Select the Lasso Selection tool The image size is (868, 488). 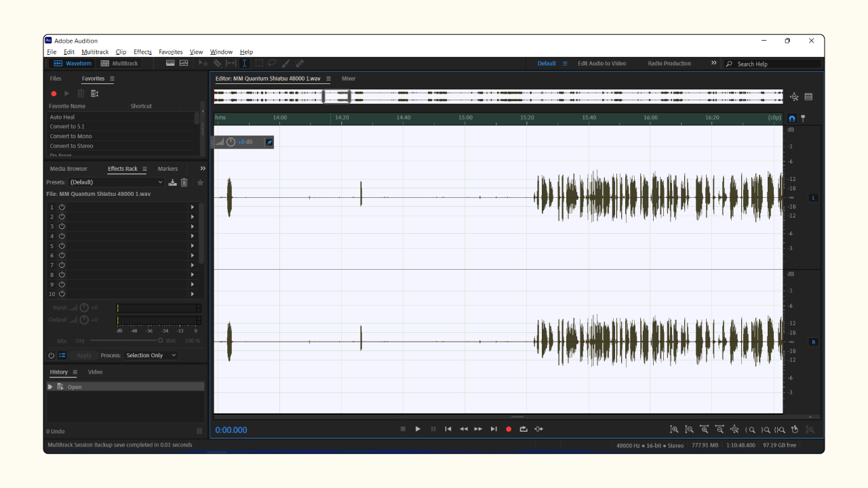point(272,63)
